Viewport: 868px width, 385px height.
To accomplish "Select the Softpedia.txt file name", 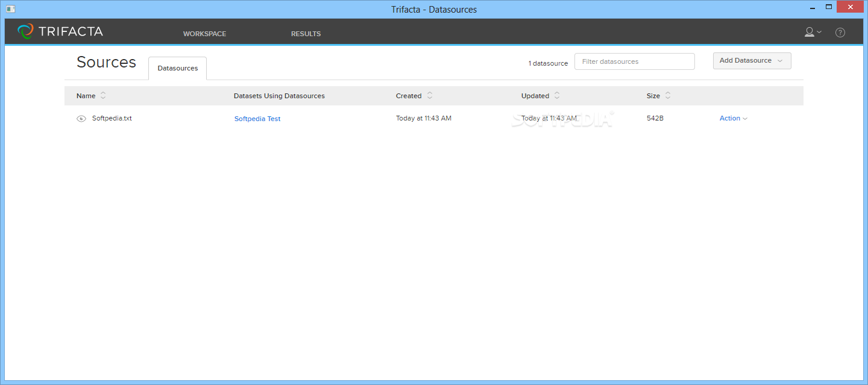I will [x=112, y=118].
